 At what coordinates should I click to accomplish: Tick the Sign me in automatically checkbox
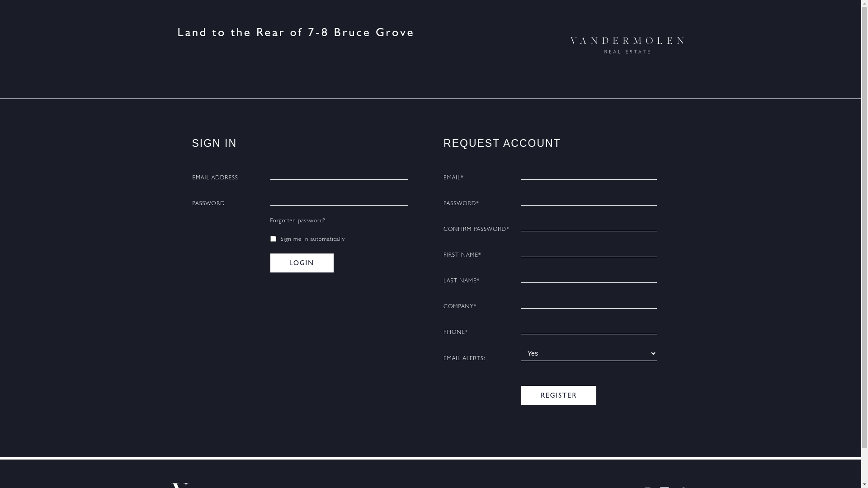(273, 239)
